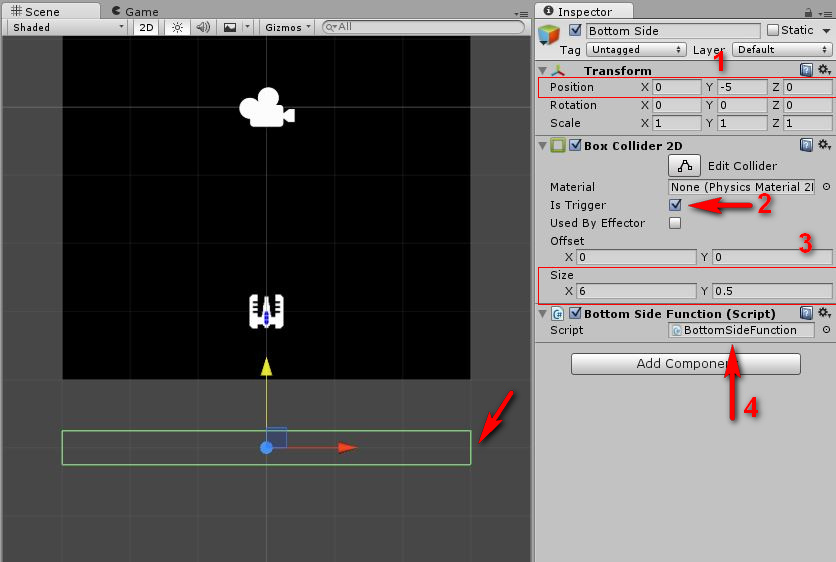Image resolution: width=836 pixels, height=562 pixels.
Task: Open Box Collider 2D gear settings menu
Action: (x=824, y=144)
